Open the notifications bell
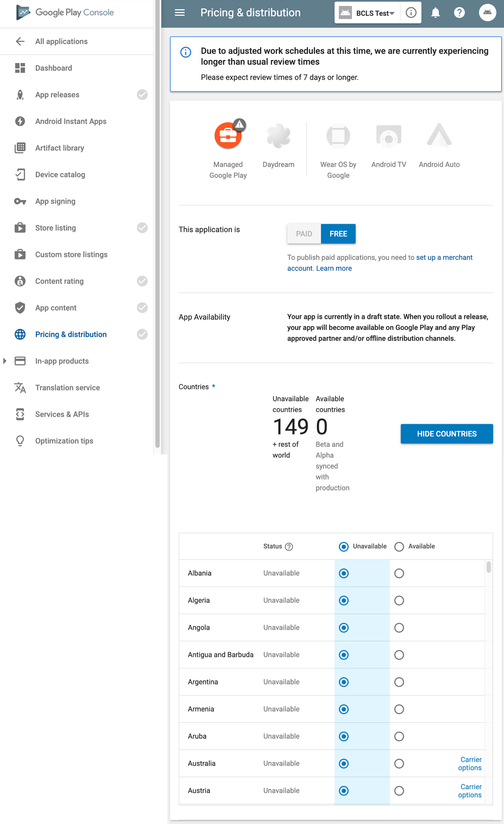Screen dimensions: 504x824 pos(435,13)
